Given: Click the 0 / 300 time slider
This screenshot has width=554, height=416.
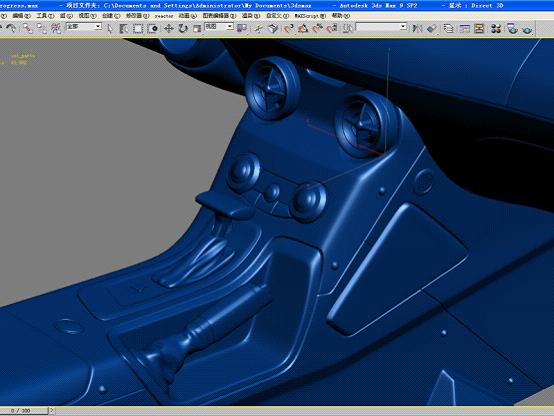Looking at the screenshot, I should point(23,411).
